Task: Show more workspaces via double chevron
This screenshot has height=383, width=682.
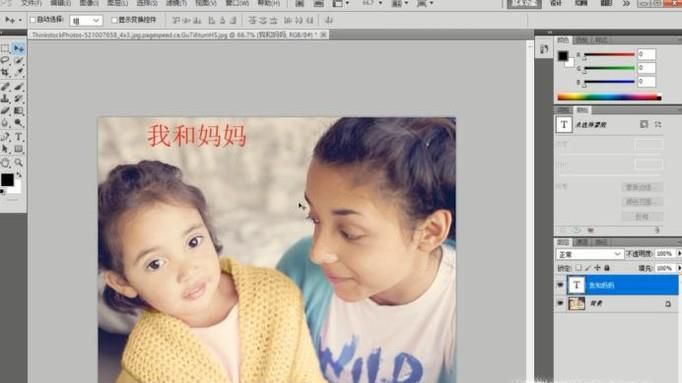Action: coord(625,3)
